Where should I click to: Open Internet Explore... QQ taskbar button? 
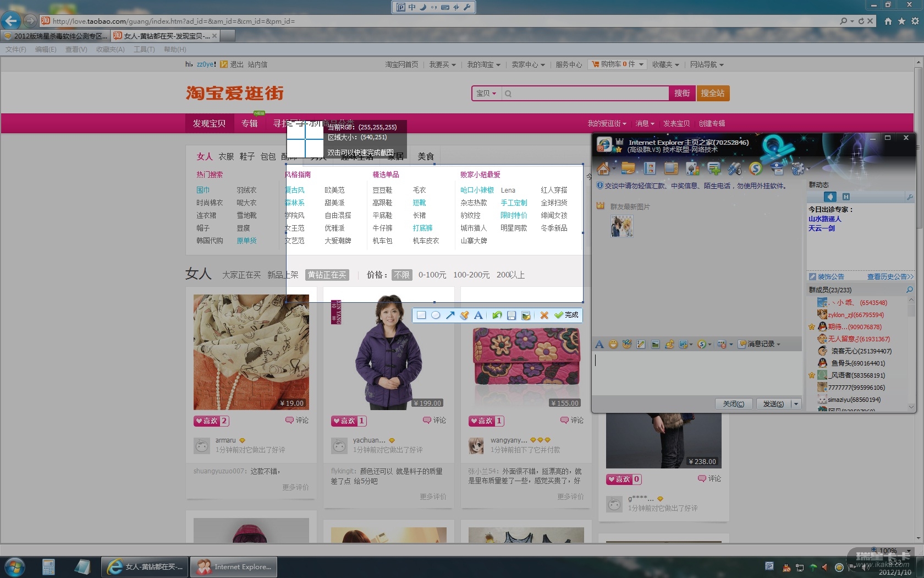(234, 566)
